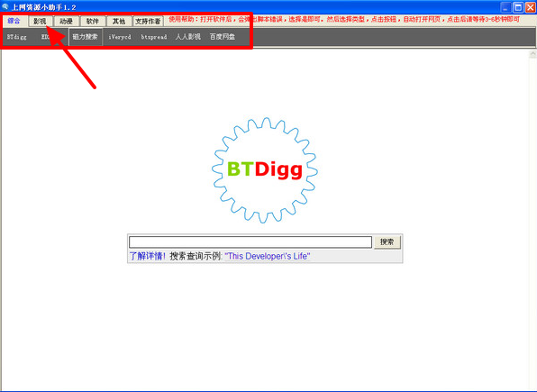Open the 影视 tab
This screenshot has height=392, width=537.
[x=40, y=22]
